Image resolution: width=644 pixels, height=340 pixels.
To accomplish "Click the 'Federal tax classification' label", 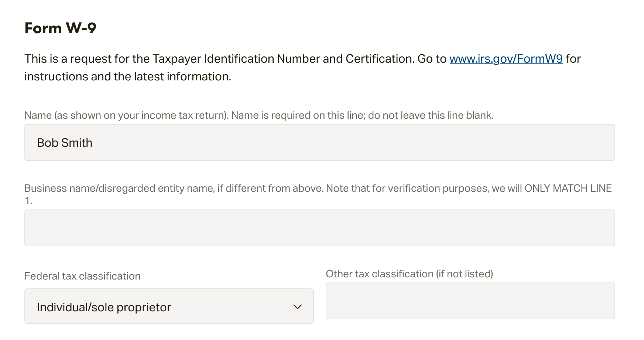I will tap(82, 276).
